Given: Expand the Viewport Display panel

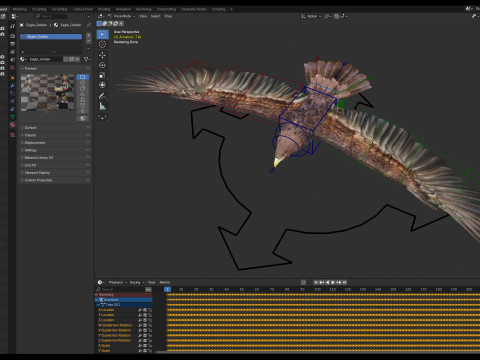Looking at the screenshot, I should coord(55,173).
